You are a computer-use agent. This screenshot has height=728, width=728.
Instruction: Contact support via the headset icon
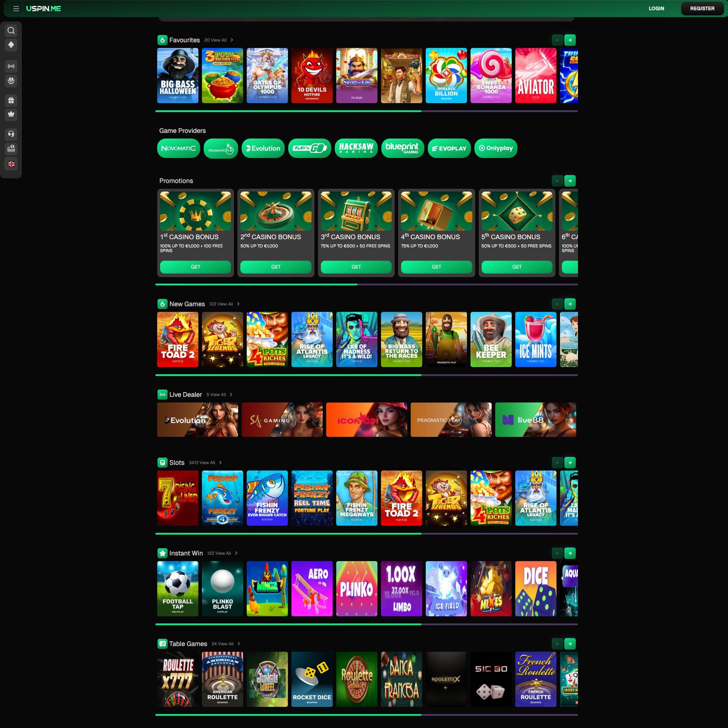point(11,134)
